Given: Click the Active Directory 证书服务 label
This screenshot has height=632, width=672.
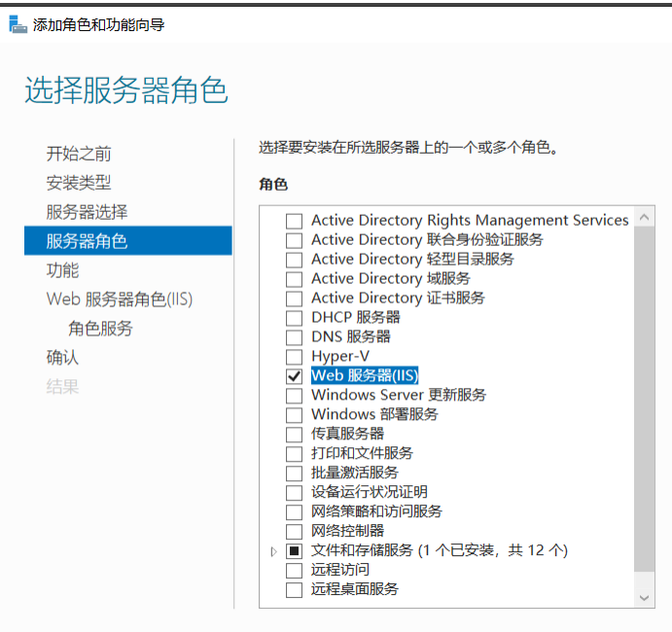Looking at the screenshot, I should point(398,298).
